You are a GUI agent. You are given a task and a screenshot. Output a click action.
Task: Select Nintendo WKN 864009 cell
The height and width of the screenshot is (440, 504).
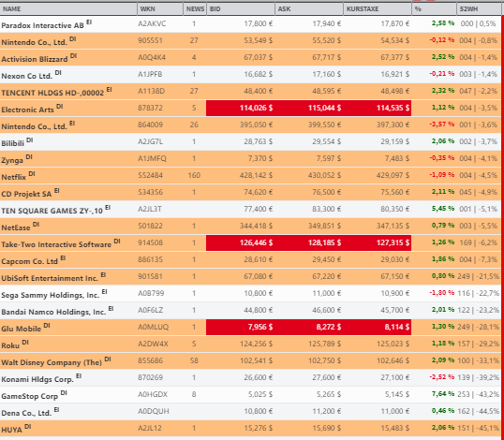pyautogui.click(x=150, y=125)
